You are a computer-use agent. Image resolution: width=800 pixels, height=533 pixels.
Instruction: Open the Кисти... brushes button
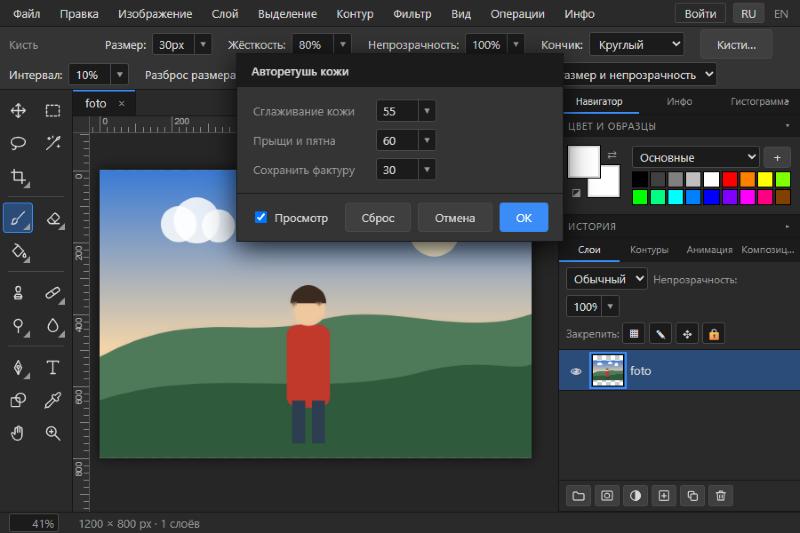click(736, 44)
